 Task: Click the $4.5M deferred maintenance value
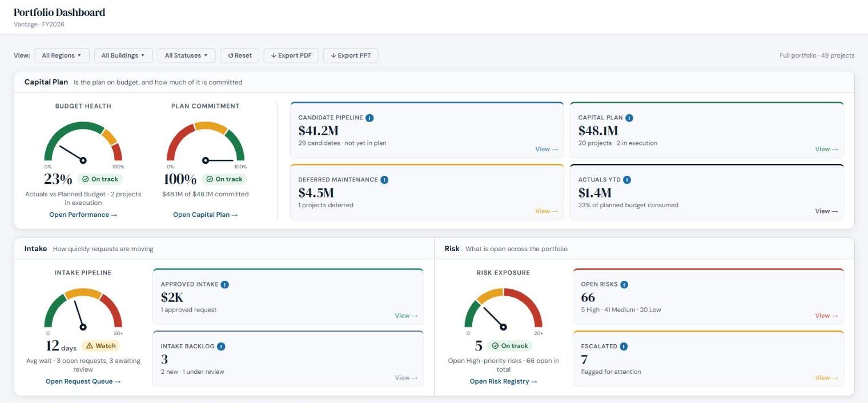tap(316, 193)
